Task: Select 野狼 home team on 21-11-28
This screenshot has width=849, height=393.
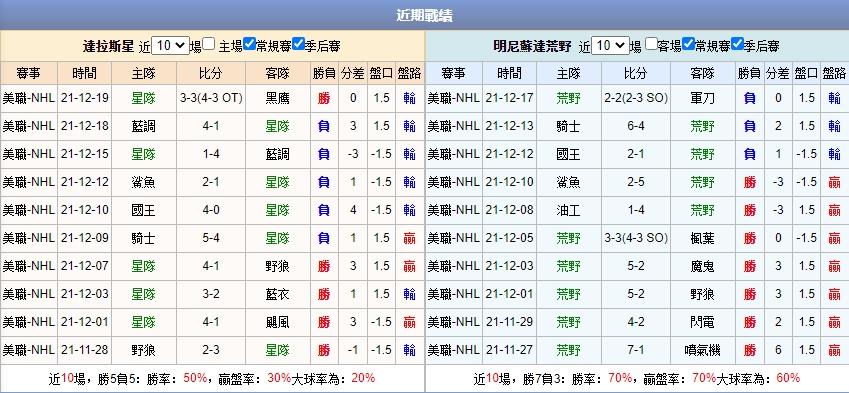Action: pyautogui.click(x=143, y=350)
